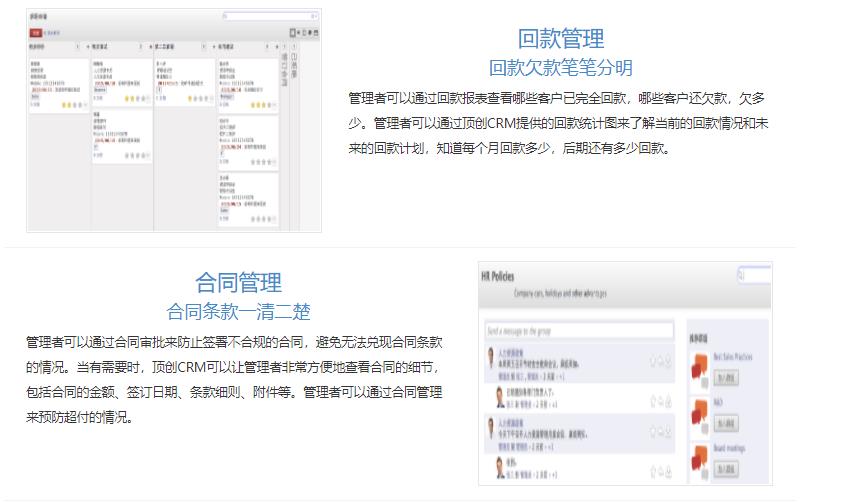Open the search box dropdown arrow in kanban
841x503 pixels.
pos(315,17)
